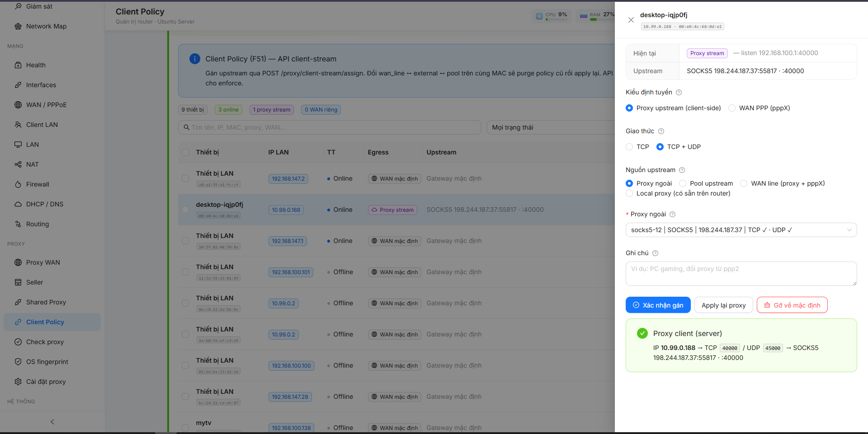Click the help icon beside Kiểu định tuyến
The image size is (868, 434).
[679, 92]
